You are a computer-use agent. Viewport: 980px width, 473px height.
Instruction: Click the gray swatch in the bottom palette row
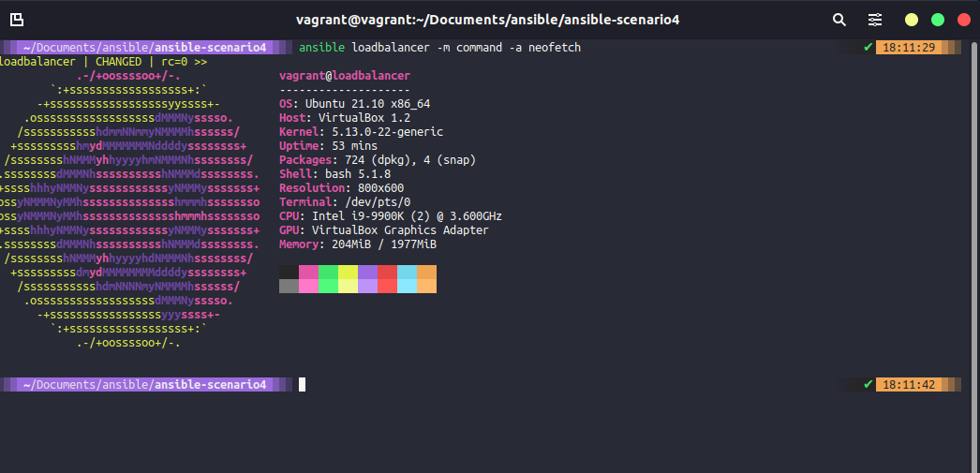click(289, 286)
